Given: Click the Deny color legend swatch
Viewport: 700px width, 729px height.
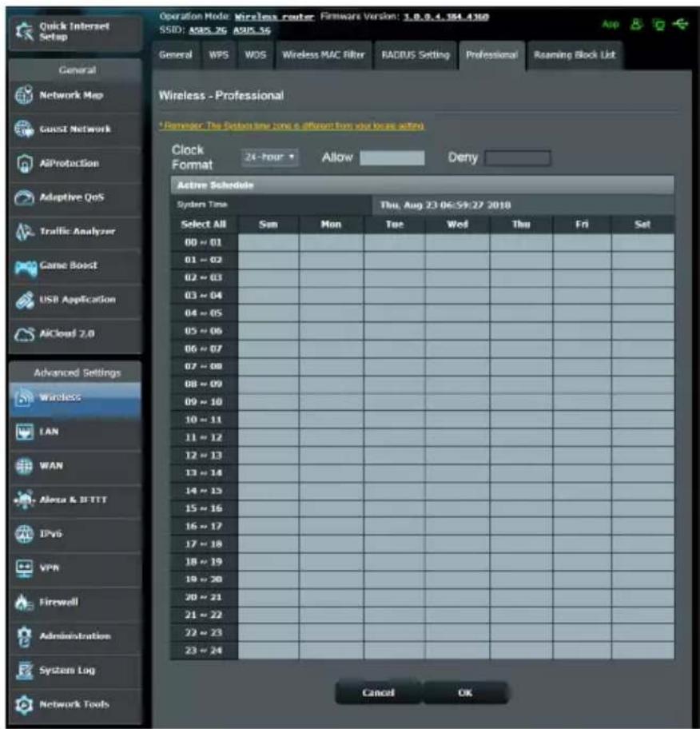Looking at the screenshot, I should [x=517, y=158].
